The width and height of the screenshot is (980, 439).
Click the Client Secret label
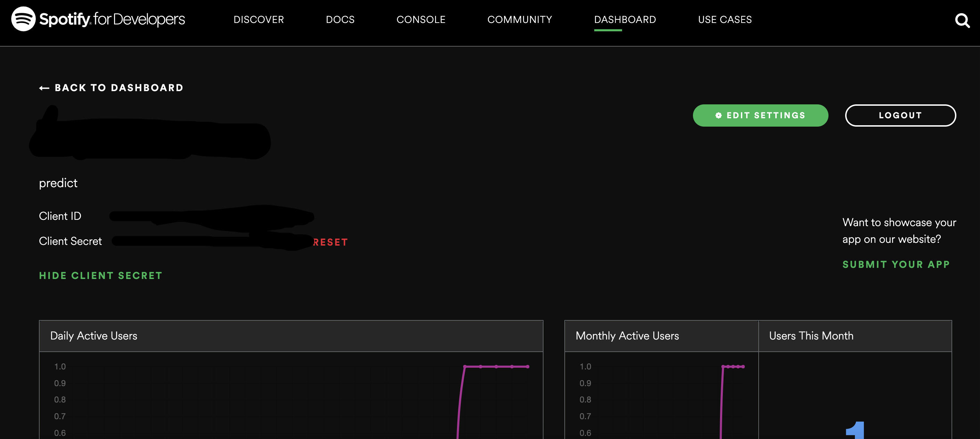click(71, 241)
